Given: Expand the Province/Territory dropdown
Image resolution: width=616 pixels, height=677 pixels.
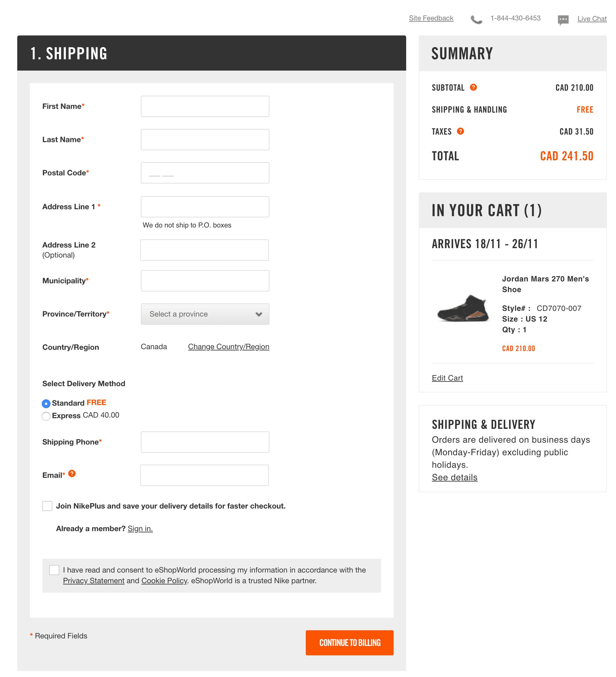Looking at the screenshot, I should (x=204, y=313).
